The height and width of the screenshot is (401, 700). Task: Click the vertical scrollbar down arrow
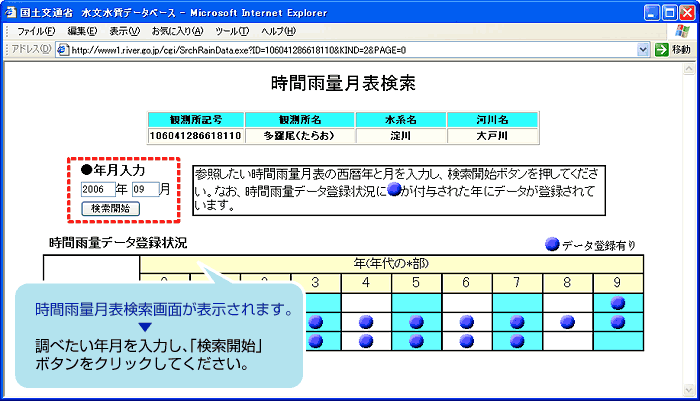(x=690, y=391)
